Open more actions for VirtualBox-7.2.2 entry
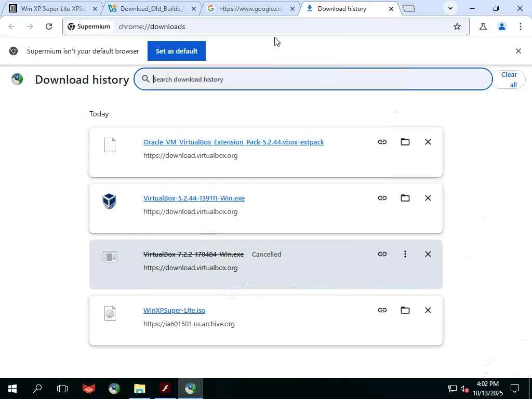The image size is (532, 399). [405, 254]
